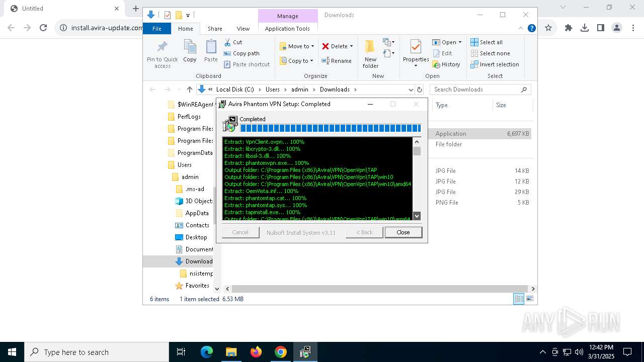Click Copy path in the ribbon
The image size is (644, 362).
point(242,53)
